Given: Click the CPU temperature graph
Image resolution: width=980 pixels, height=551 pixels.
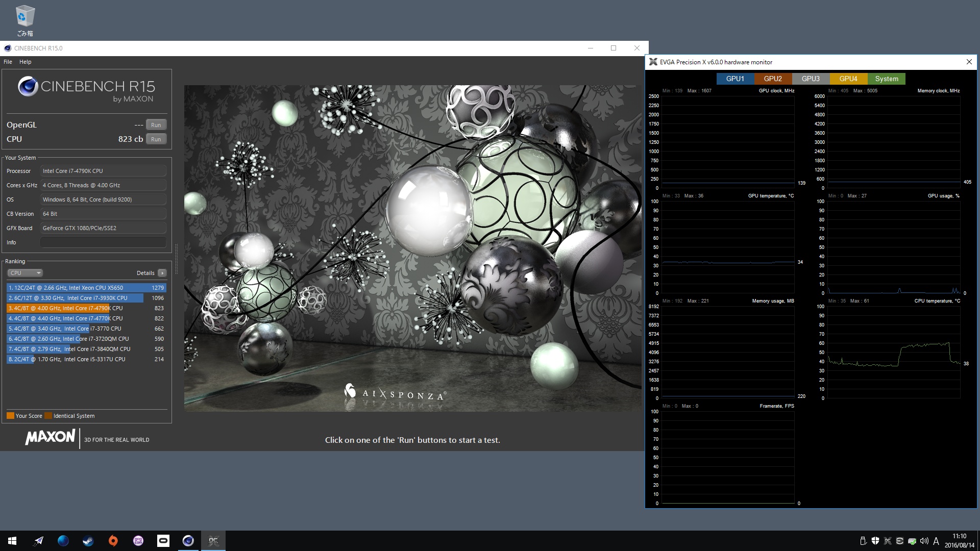Looking at the screenshot, I should [x=894, y=352].
